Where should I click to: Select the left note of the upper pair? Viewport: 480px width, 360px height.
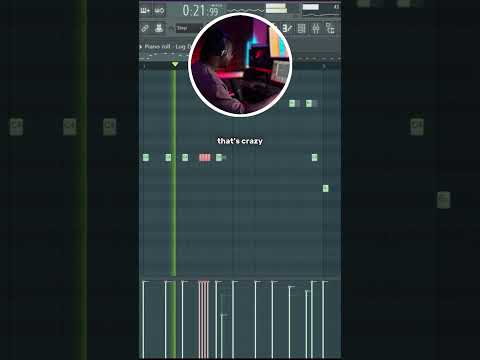pos(292,104)
